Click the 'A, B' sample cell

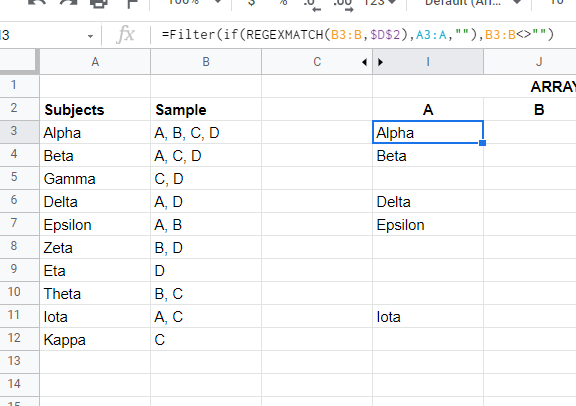point(206,224)
